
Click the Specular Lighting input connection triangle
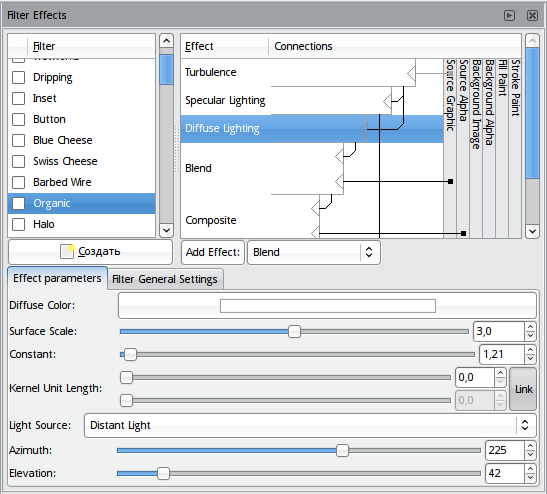387,102
